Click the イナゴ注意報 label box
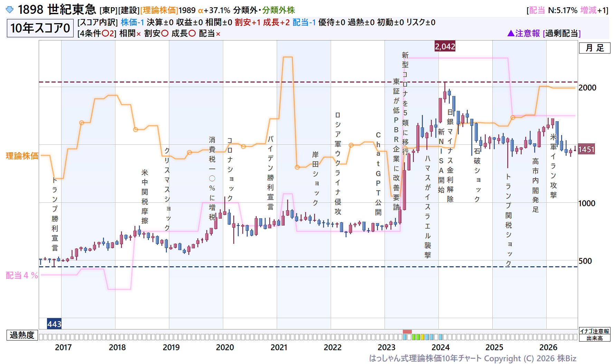The image size is (615, 364). click(x=595, y=331)
